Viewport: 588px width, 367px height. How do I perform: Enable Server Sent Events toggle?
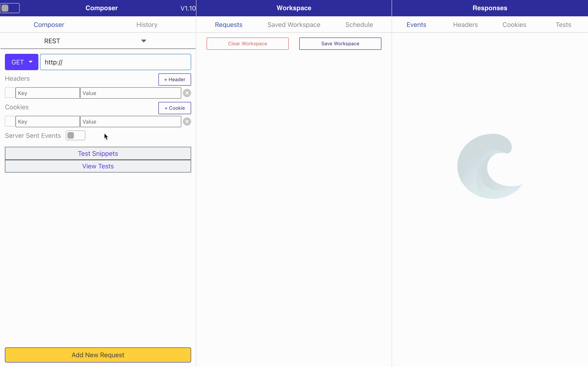point(75,135)
